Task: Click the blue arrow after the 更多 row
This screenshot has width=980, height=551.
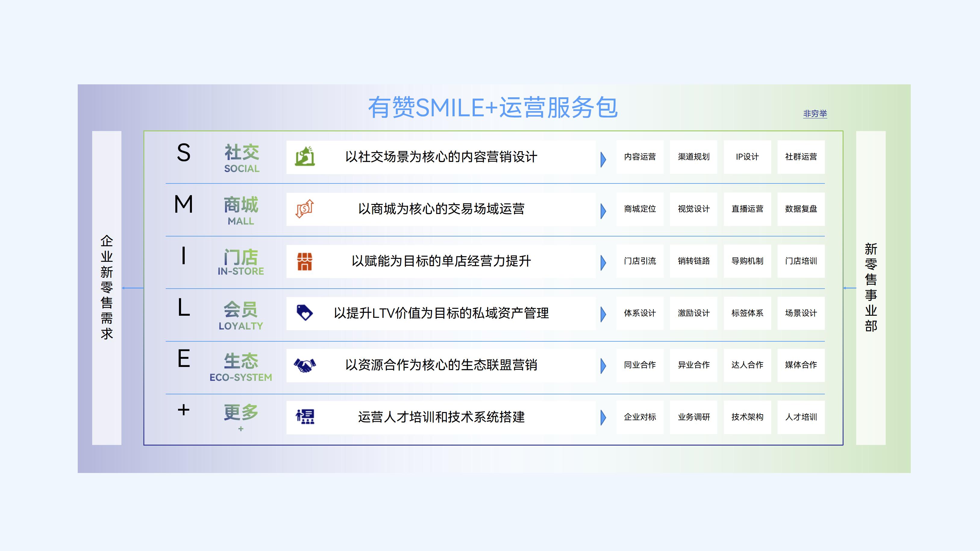Action: 603,418
